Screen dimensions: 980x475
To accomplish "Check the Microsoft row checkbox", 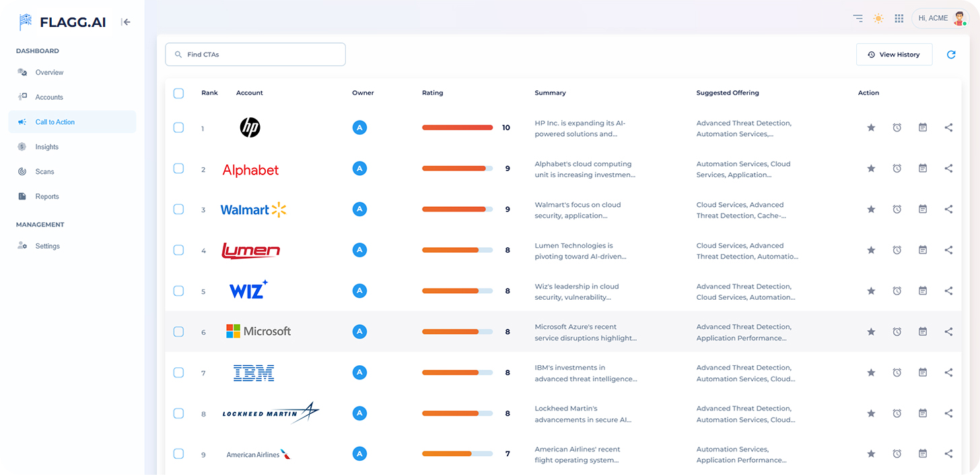I will pyautogui.click(x=178, y=331).
